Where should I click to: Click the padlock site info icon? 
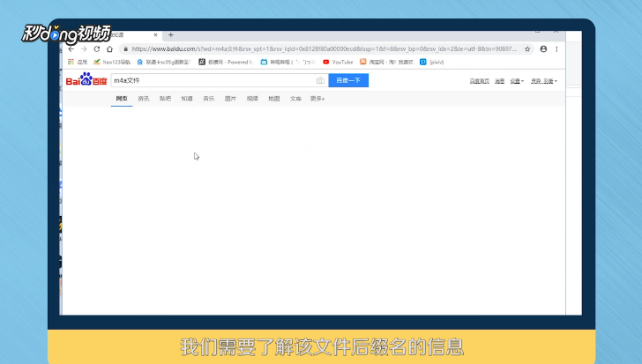tap(126, 49)
